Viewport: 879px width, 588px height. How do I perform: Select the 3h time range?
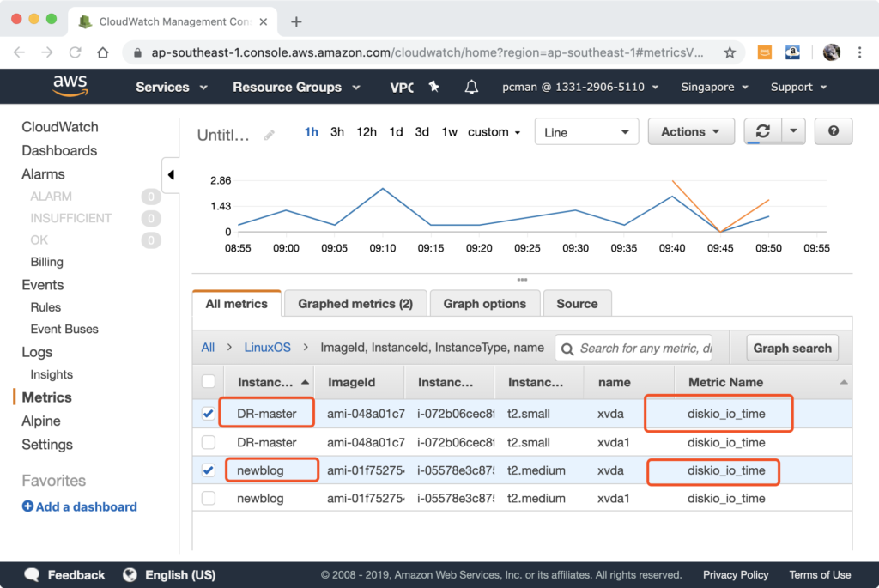(x=336, y=132)
